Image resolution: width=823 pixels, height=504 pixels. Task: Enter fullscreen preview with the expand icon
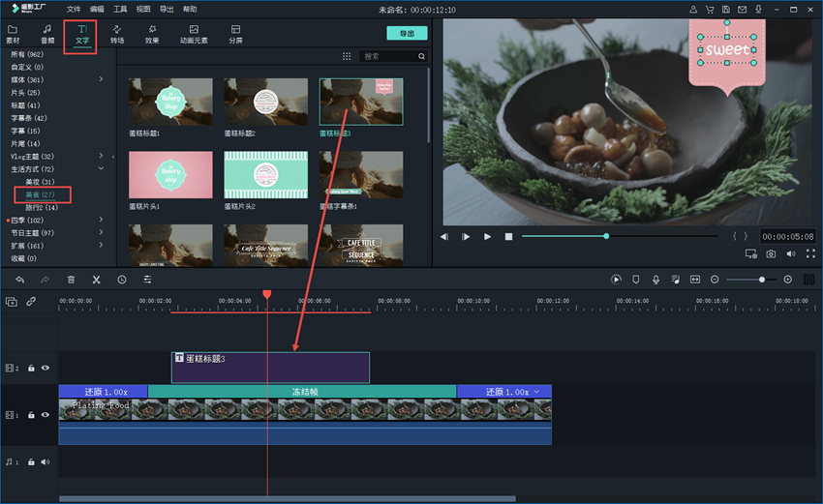(808, 253)
